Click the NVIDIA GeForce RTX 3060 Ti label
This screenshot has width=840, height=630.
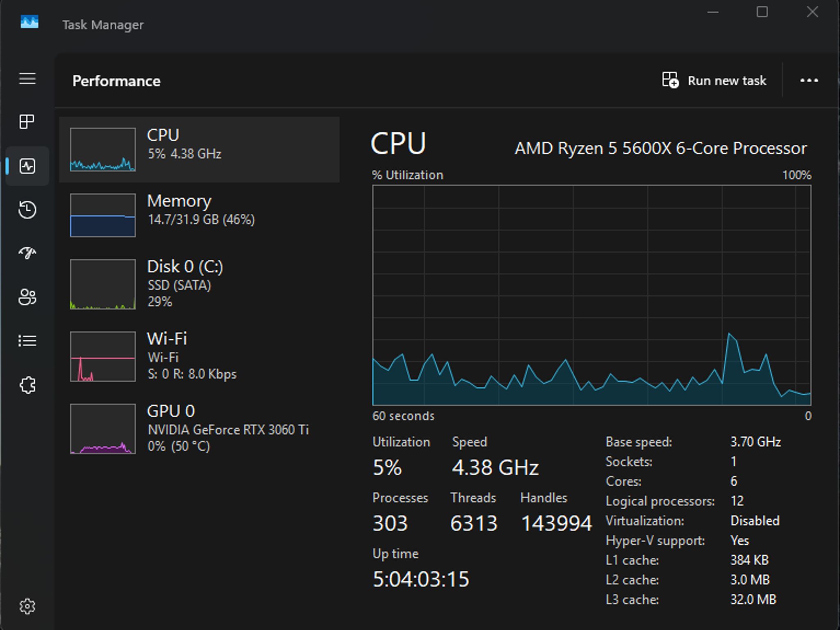coord(228,430)
